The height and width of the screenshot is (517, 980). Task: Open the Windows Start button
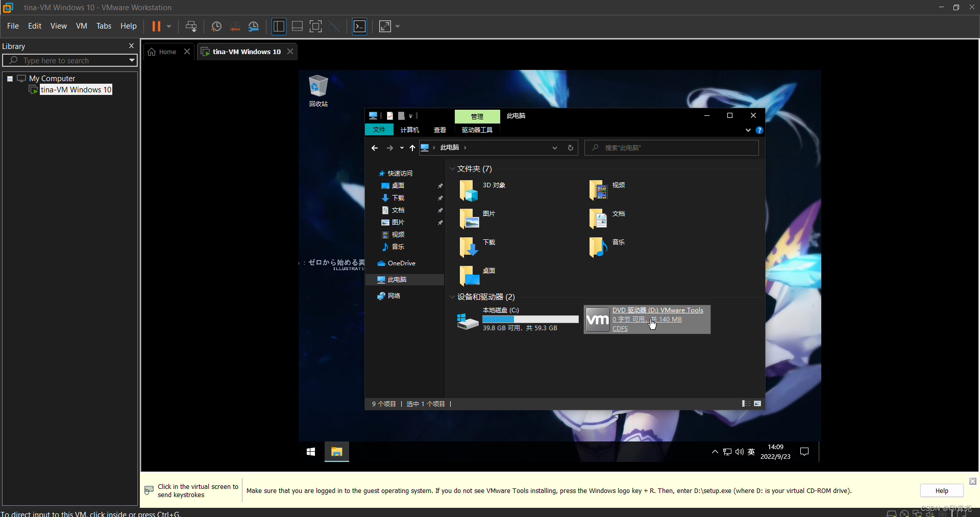(x=311, y=452)
